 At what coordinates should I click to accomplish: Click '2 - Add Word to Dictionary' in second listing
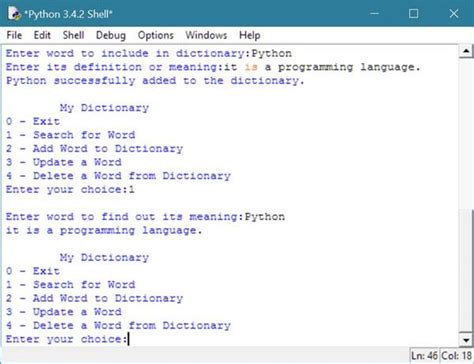tap(94, 298)
